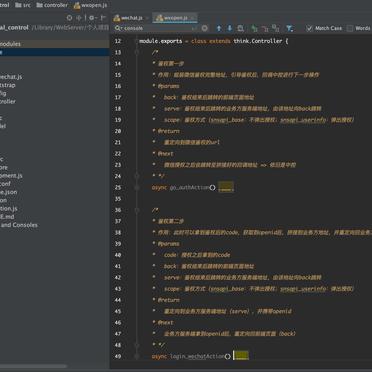Toggle fold marker at line 48
Viewport: 372px width, 372px height.
[x=137, y=345]
